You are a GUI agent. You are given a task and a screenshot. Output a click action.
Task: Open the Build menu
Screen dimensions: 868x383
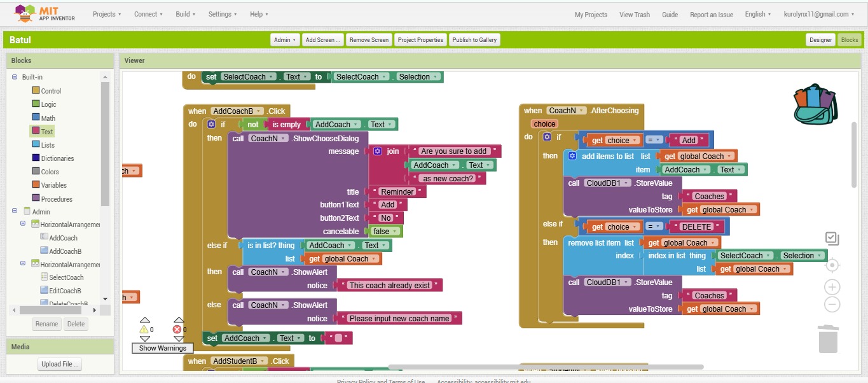186,14
